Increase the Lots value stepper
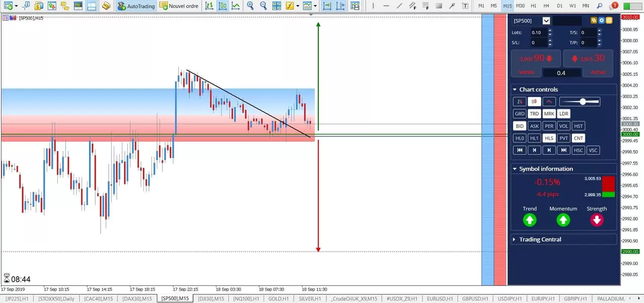The height and width of the screenshot is (303, 644). [x=550, y=30]
